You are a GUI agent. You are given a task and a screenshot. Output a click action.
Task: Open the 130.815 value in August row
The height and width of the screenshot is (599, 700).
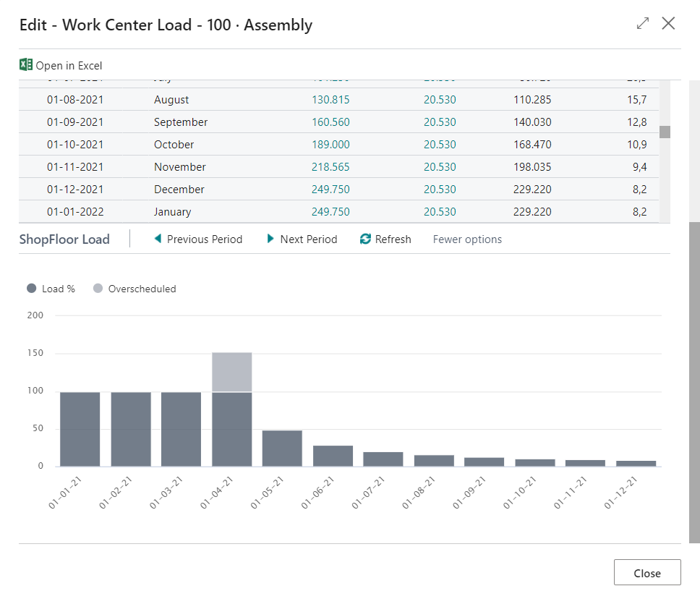click(x=330, y=100)
